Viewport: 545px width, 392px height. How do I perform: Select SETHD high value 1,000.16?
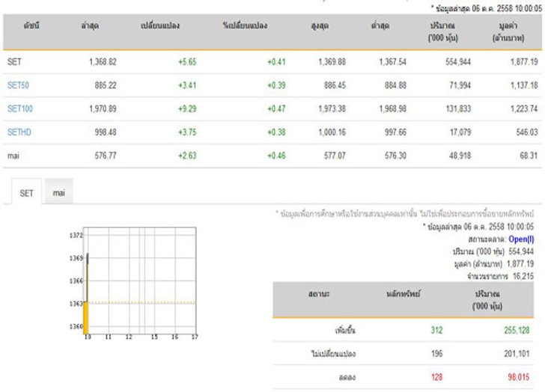pyautogui.click(x=332, y=132)
